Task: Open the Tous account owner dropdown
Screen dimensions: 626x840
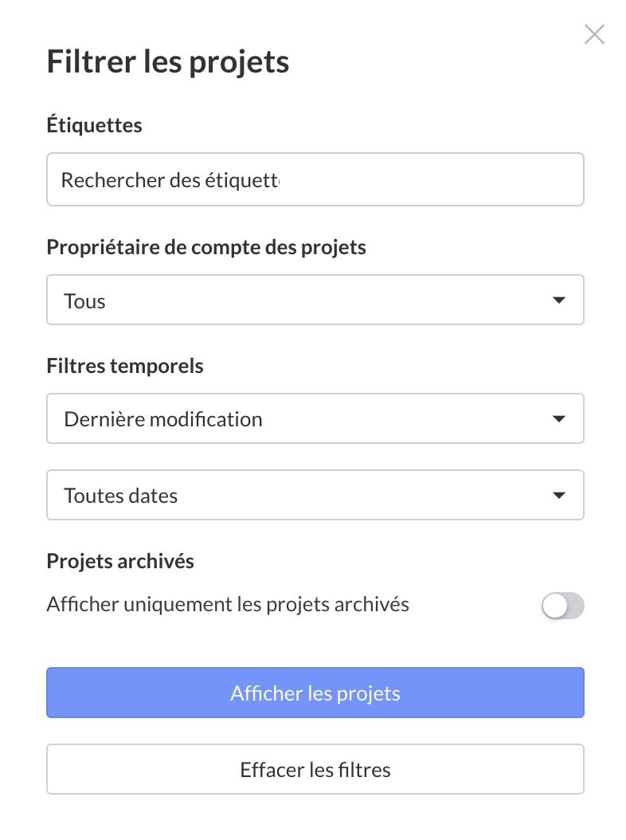Action: 315,300
